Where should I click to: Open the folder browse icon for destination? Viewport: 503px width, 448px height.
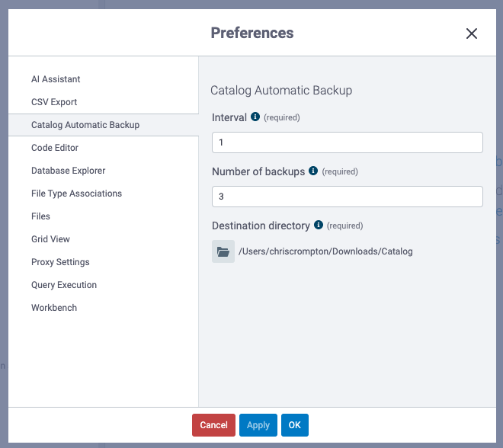click(223, 251)
